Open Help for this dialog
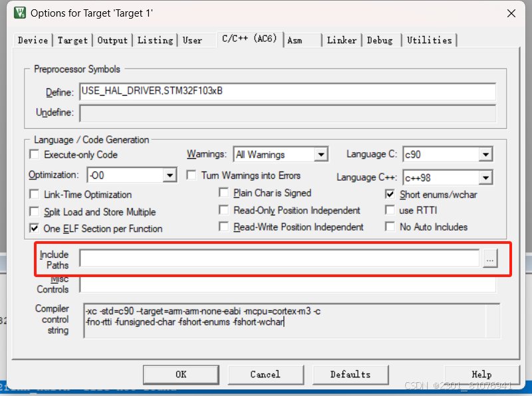Viewport: 532px width, 396px height. point(481,374)
